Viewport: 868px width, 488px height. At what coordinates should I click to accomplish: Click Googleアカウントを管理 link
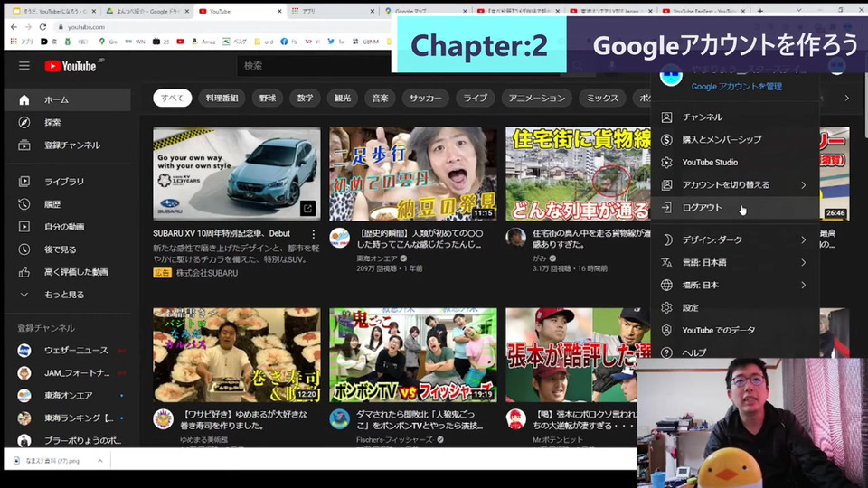coord(736,87)
